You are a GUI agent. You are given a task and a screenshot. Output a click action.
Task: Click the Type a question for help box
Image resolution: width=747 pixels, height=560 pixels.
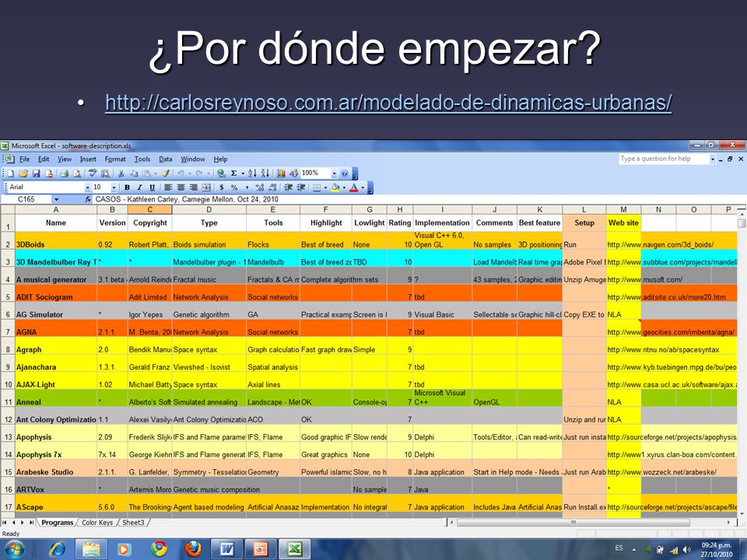664,159
